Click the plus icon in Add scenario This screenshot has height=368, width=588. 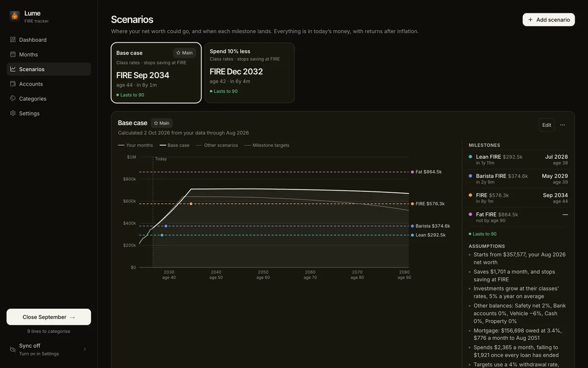[x=531, y=20]
